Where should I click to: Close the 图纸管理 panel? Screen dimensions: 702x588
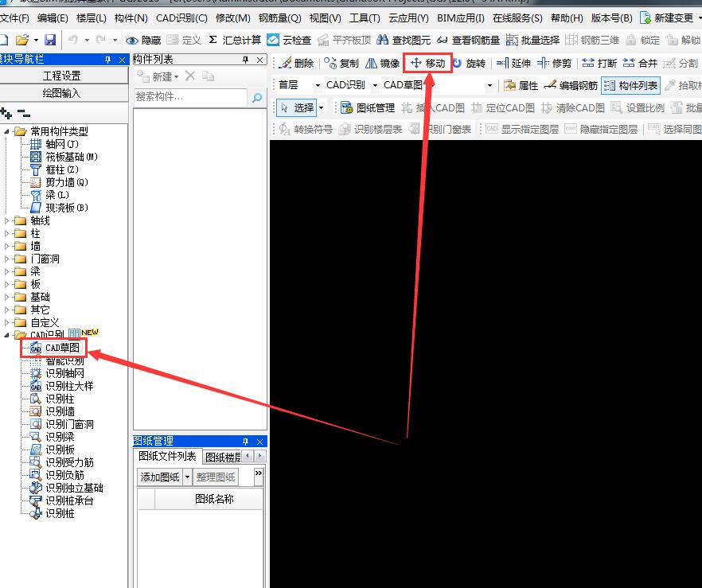[x=259, y=442]
